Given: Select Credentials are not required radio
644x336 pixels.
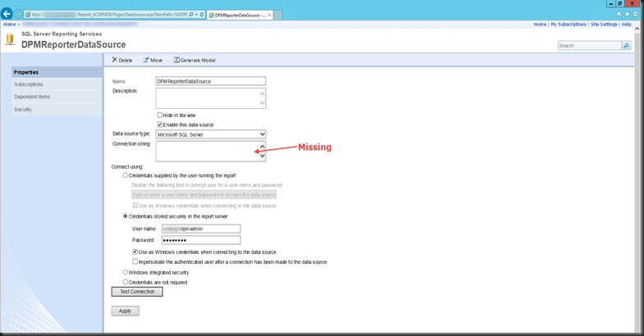Looking at the screenshot, I should (x=126, y=282).
